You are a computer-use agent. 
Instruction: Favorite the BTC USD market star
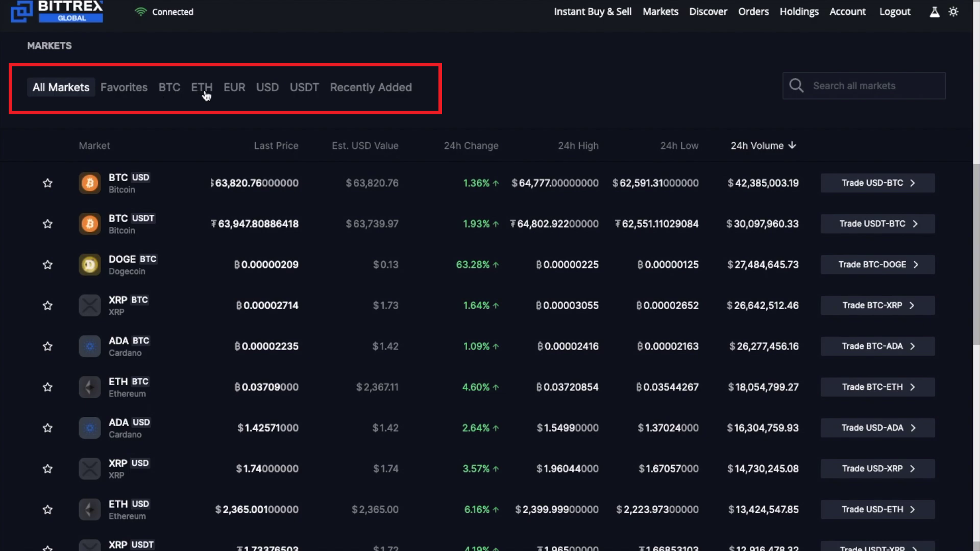[47, 183]
